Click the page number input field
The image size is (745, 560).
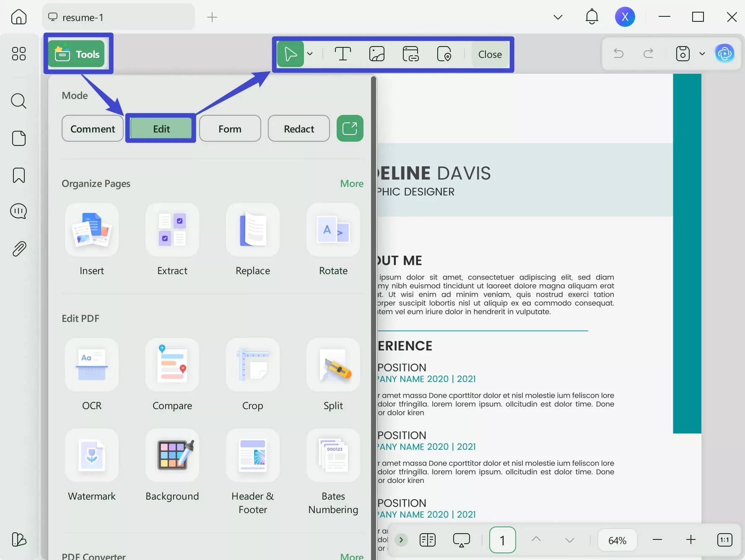tap(502, 540)
